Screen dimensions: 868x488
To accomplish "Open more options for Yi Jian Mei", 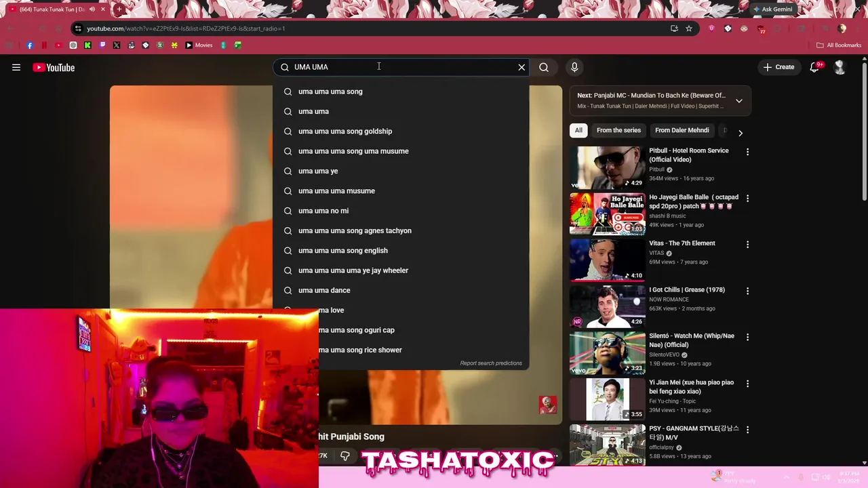I will (x=747, y=384).
